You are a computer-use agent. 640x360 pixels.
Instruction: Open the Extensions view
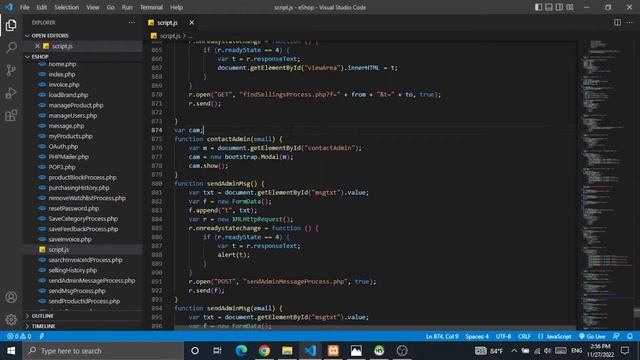pos(11,116)
